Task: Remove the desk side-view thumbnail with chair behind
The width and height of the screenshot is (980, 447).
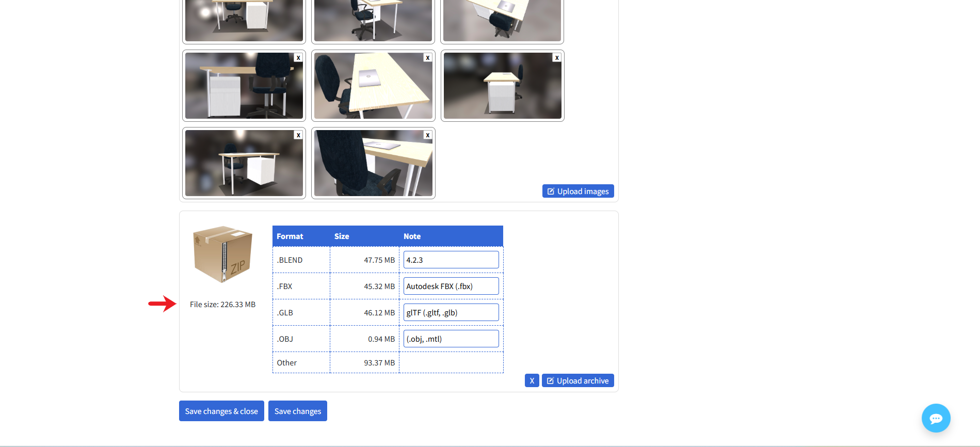Action: 298,58
